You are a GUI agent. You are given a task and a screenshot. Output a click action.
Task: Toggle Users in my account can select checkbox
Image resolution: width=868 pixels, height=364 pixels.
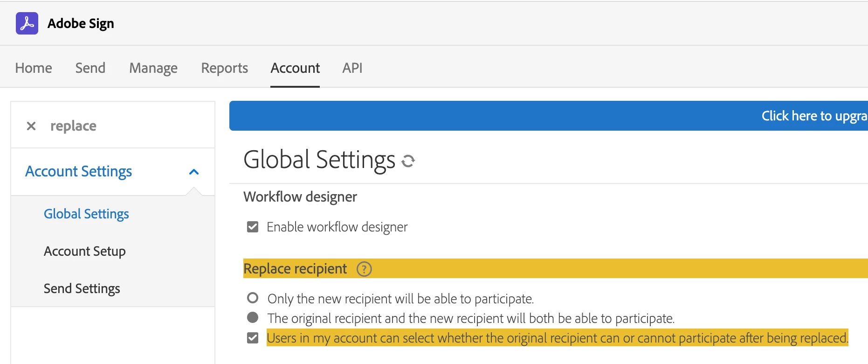(253, 338)
